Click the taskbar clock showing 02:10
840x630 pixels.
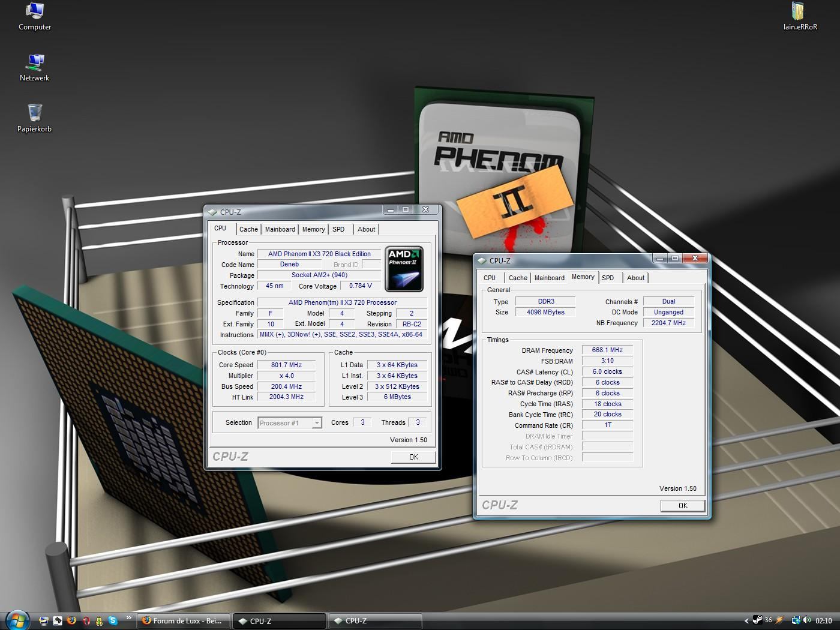coord(824,621)
